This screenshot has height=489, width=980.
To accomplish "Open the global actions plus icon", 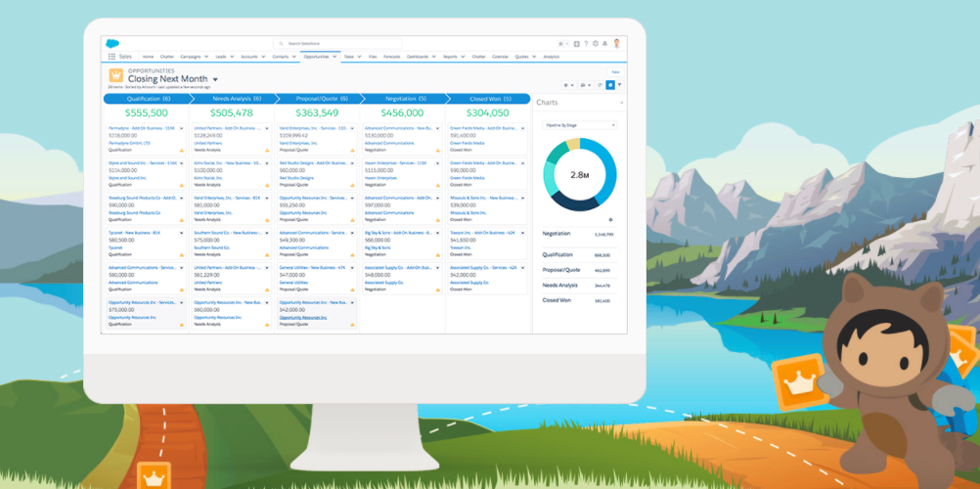I will pyautogui.click(x=576, y=44).
